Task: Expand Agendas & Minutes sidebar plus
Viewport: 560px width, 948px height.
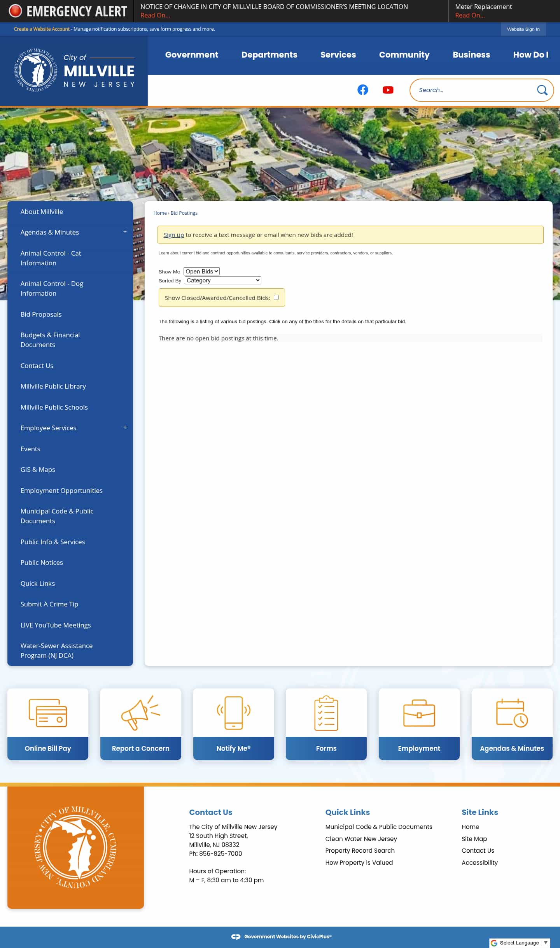Action: (x=125, y=231)
